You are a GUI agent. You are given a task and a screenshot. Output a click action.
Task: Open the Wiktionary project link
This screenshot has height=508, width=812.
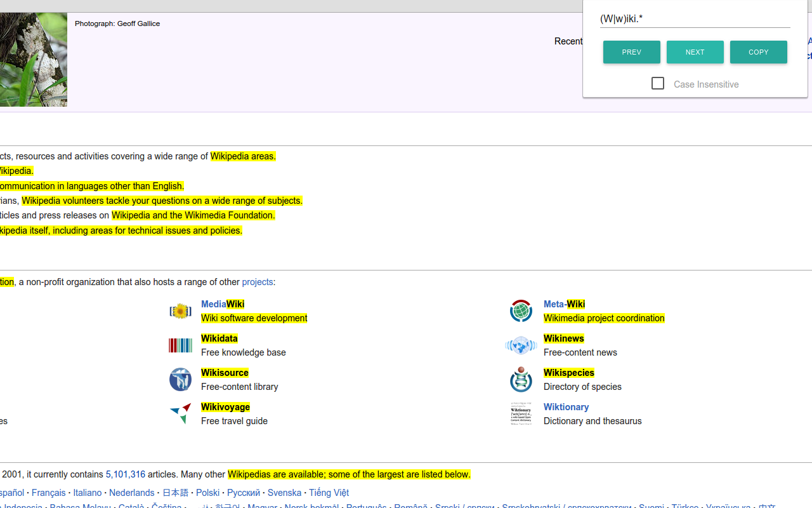pyautogui.click(x=566, y=407)
